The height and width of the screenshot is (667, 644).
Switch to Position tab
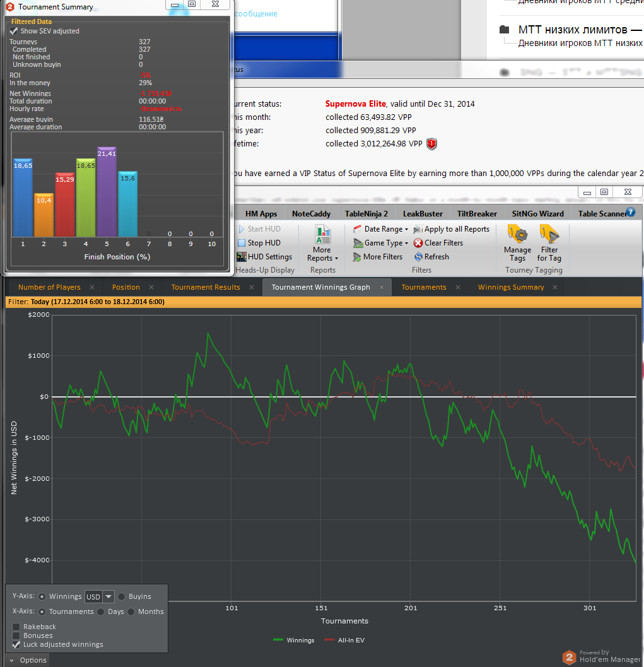126,288
